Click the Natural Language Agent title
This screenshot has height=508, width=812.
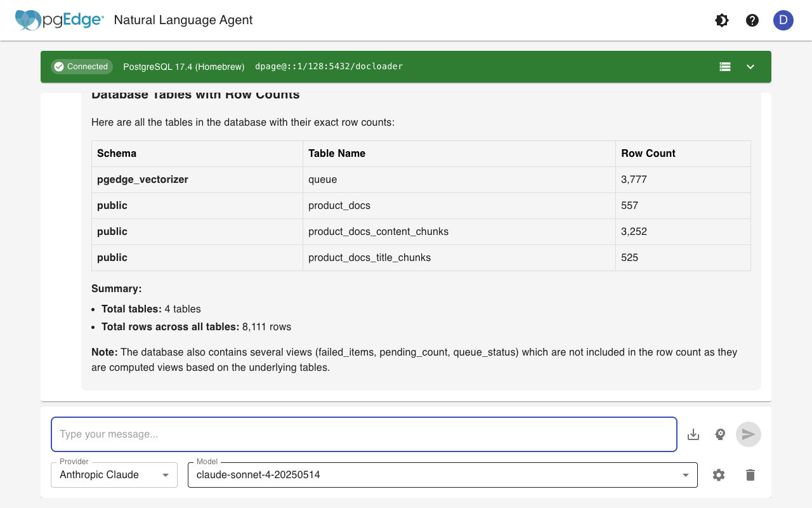[183, 20]
